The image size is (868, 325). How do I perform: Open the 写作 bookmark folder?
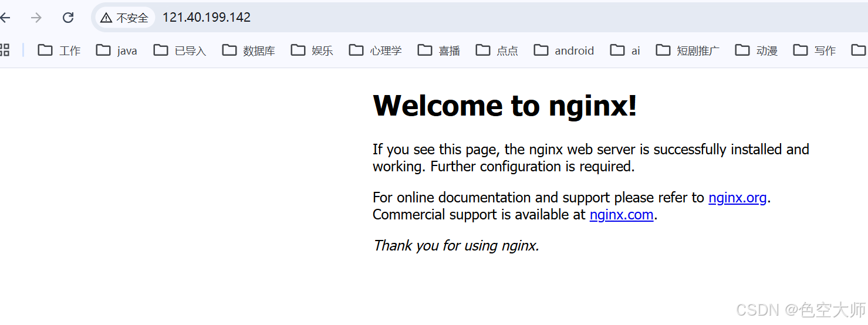[814, 50]
